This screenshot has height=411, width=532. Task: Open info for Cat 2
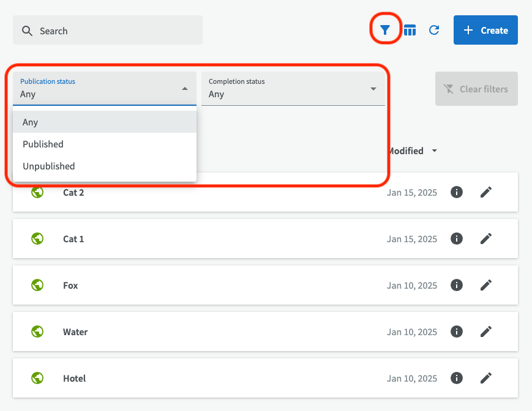456,192
